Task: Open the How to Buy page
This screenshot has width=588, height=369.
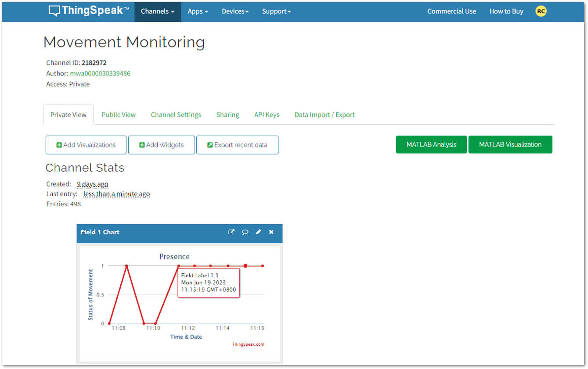Action: coord(506,11)
